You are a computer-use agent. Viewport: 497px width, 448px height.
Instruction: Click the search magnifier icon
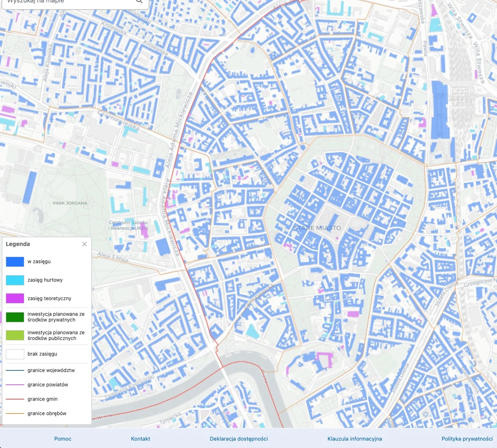coord(139,2)
